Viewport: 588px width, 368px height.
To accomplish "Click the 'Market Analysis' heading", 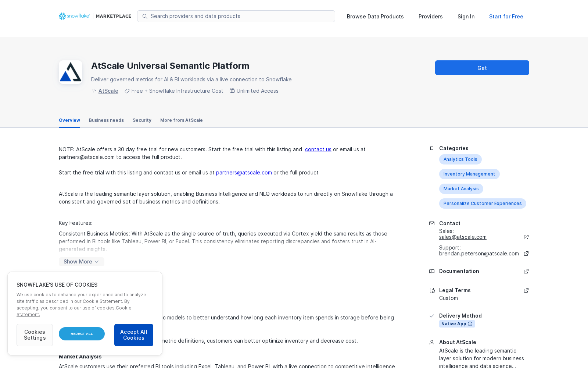I will pyautogui.click(x=80, y=357).
